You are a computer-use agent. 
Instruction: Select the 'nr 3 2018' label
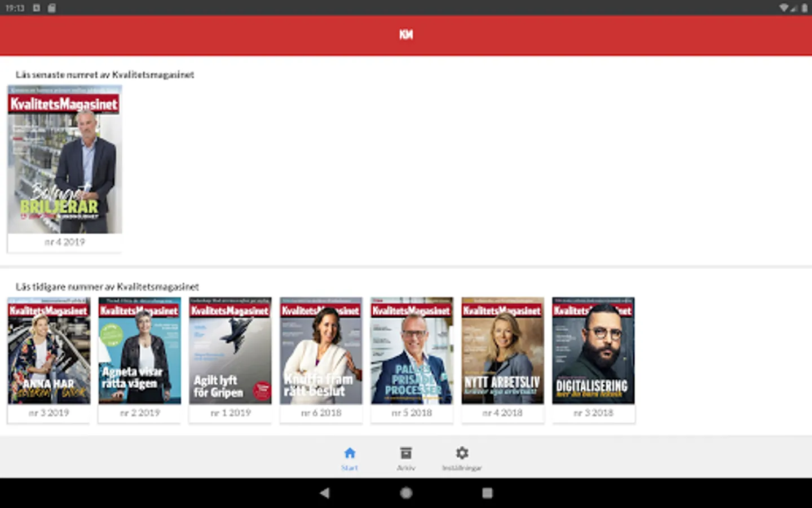[x=594, y=413]
